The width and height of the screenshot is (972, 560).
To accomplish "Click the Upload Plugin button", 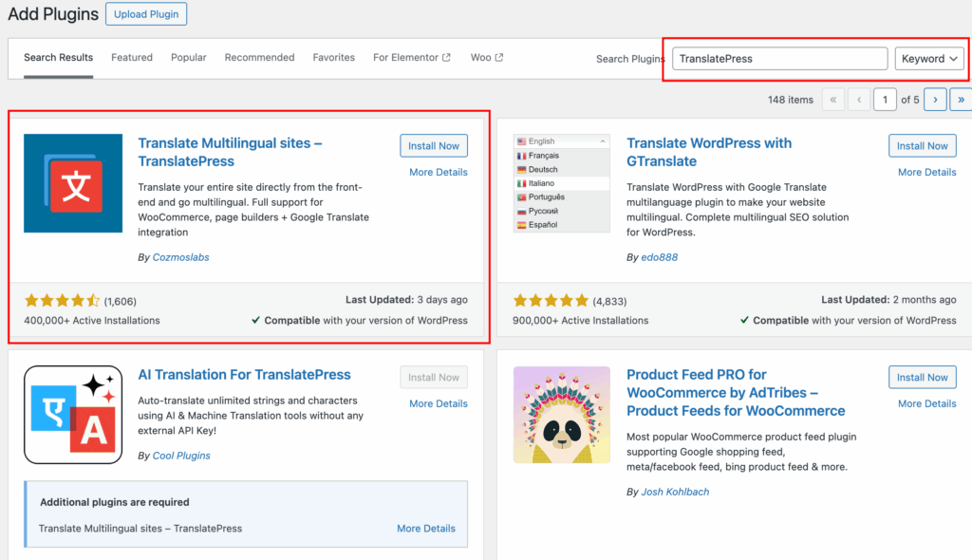I will click(146, 14).
